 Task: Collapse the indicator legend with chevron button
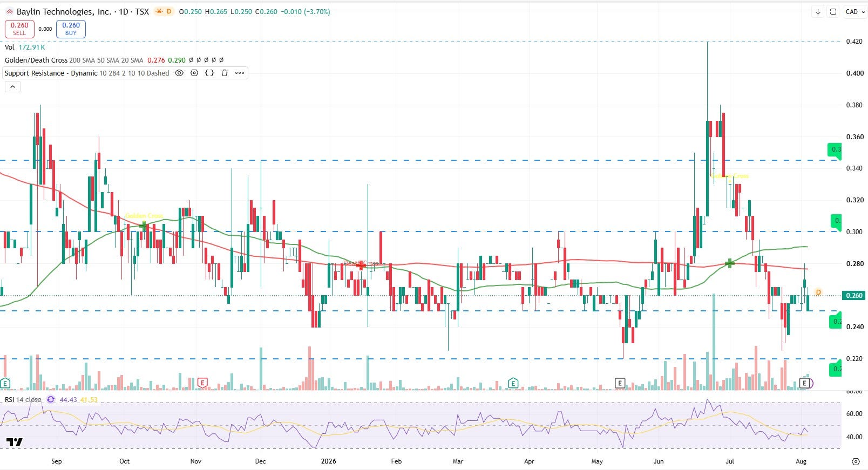(12, 86)
